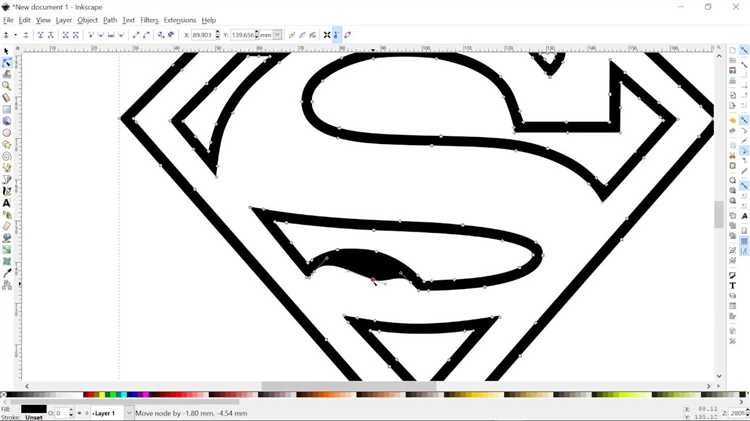
Task: Select the Gradient tool
Action: [6, 250]
